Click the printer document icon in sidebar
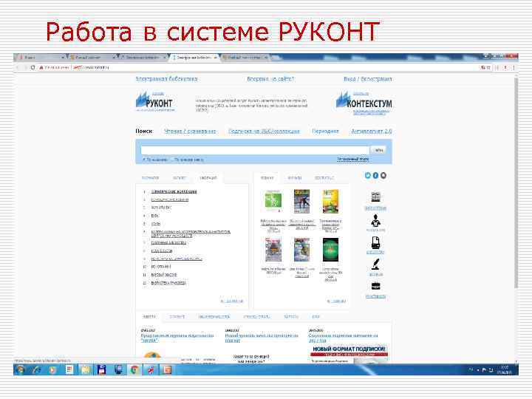532x399 pixels. [x=375, y=243]
